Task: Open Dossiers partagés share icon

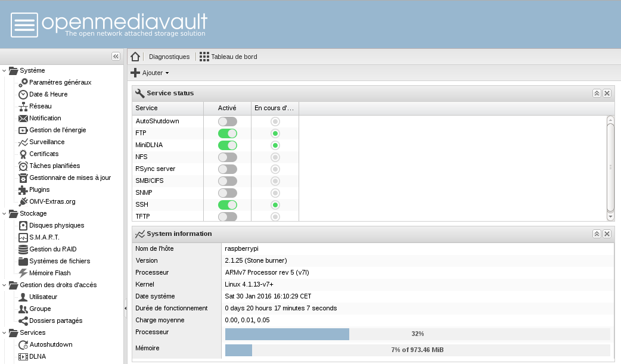Action: coord(23,321)
